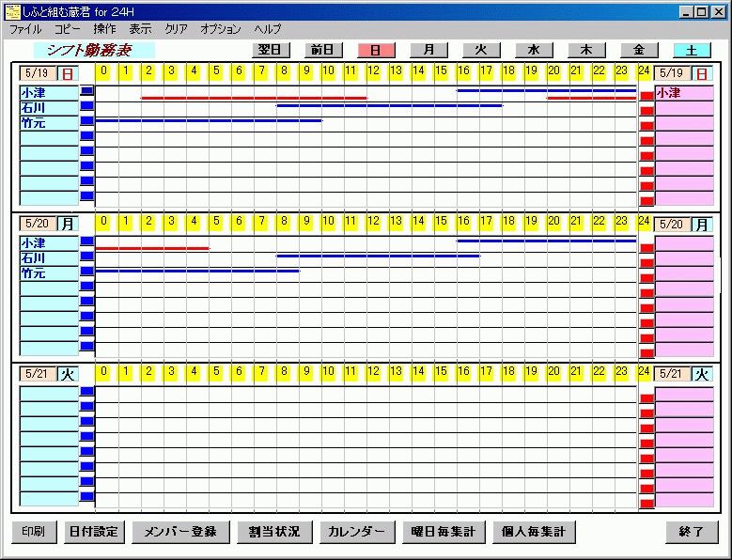Click the left 5/19 date field

(38, 73)
